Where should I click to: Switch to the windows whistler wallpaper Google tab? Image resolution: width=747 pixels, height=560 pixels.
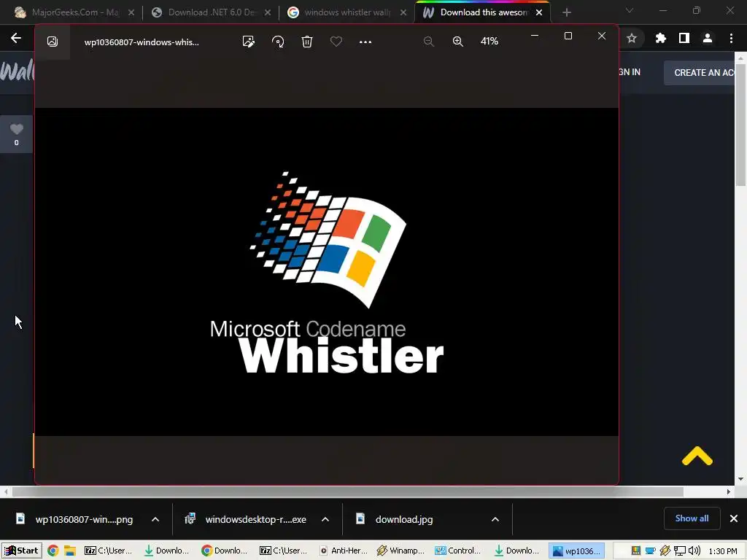click(347, 12)
